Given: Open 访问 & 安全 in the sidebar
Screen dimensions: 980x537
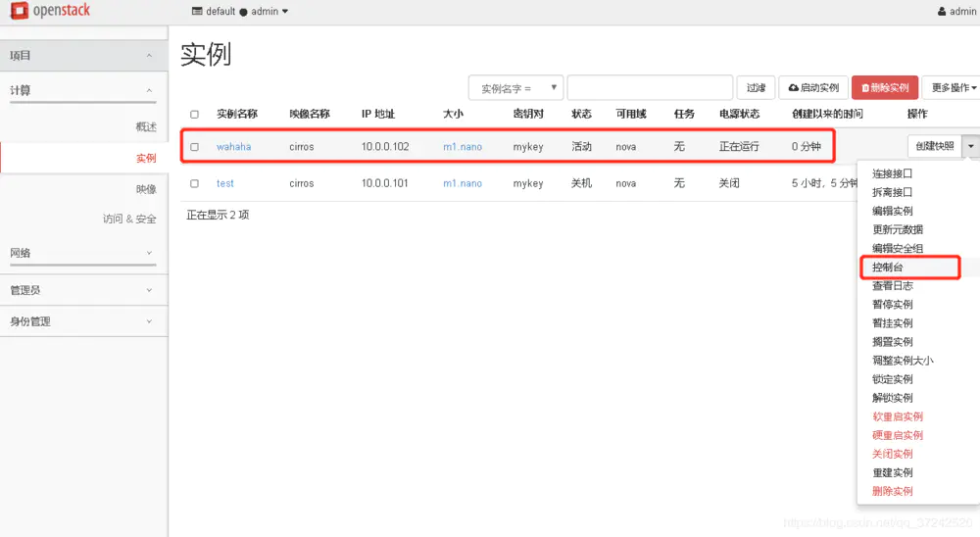Looking at the screenshot, I should pos(129,219).
